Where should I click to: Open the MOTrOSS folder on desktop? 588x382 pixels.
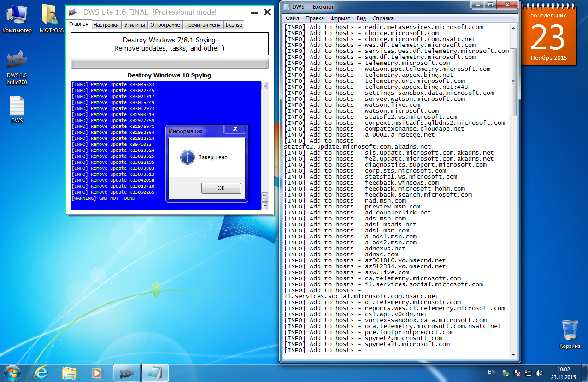pyautogui.click(x=52, y=18)
